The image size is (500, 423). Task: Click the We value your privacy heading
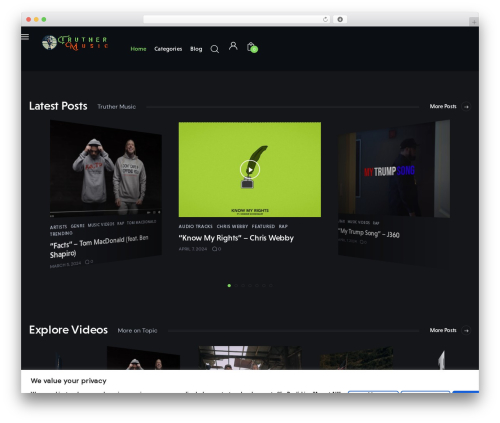pyautogui.click(x=69, y=381)
